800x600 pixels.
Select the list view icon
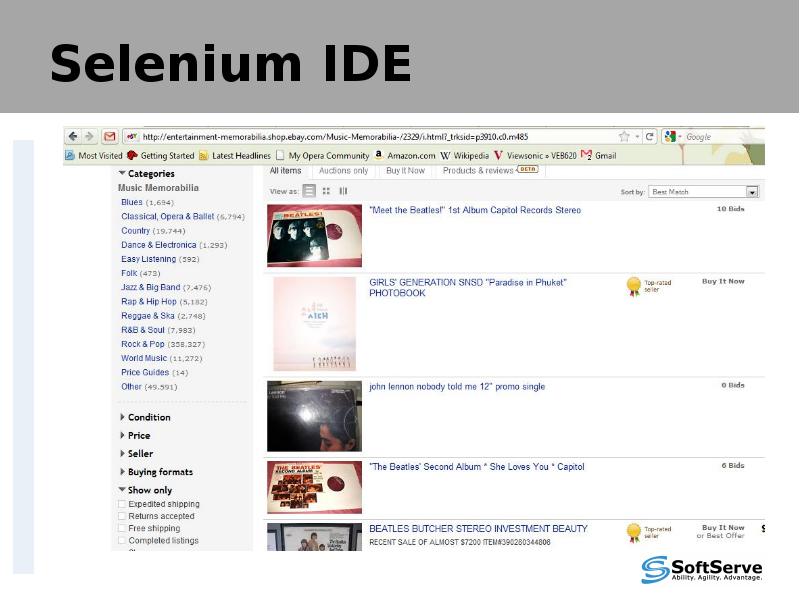[x=308, y=189]
